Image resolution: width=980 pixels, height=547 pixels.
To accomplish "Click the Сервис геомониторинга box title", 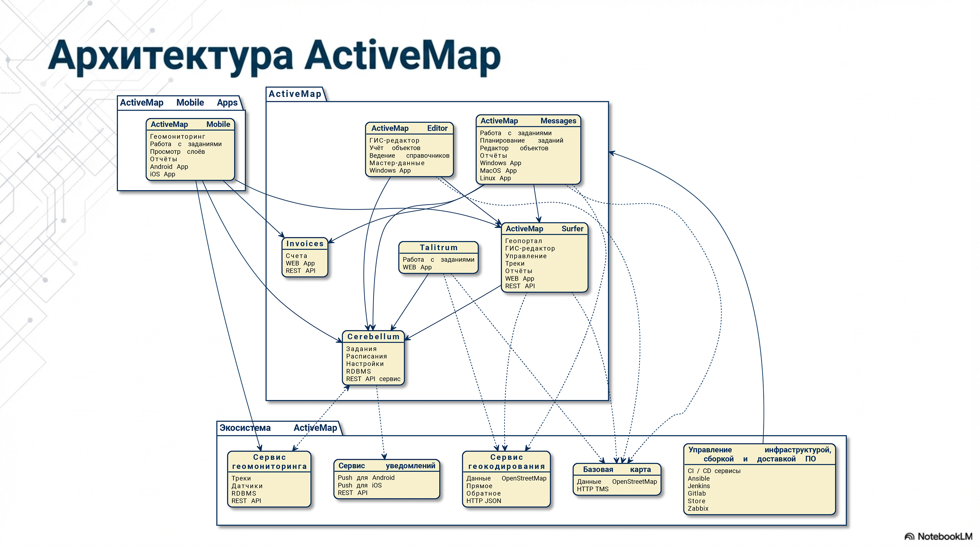I will click(269, 462).
